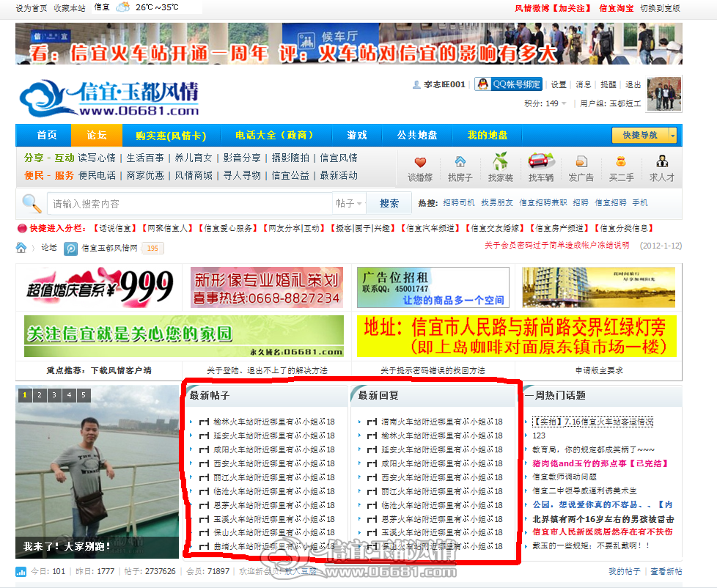This screenshot has height=588, width=717.
Task: Click in the 请输入搜索内容 search field
Action: [190, 204]
